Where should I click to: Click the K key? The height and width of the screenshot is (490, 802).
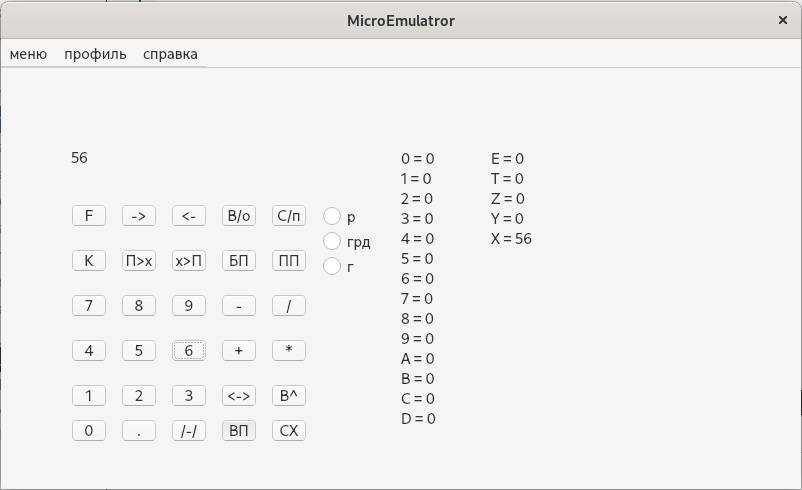(x=89, y=261)
